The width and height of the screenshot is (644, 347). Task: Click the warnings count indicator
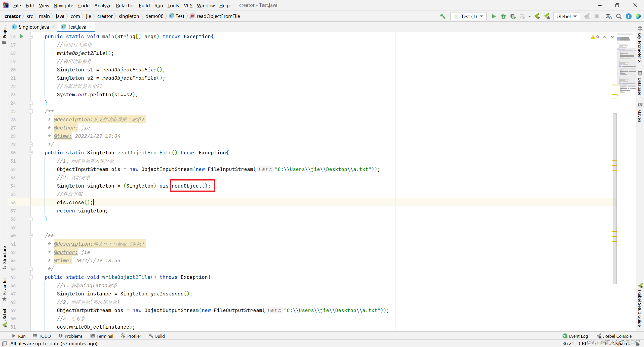point(595,37)
